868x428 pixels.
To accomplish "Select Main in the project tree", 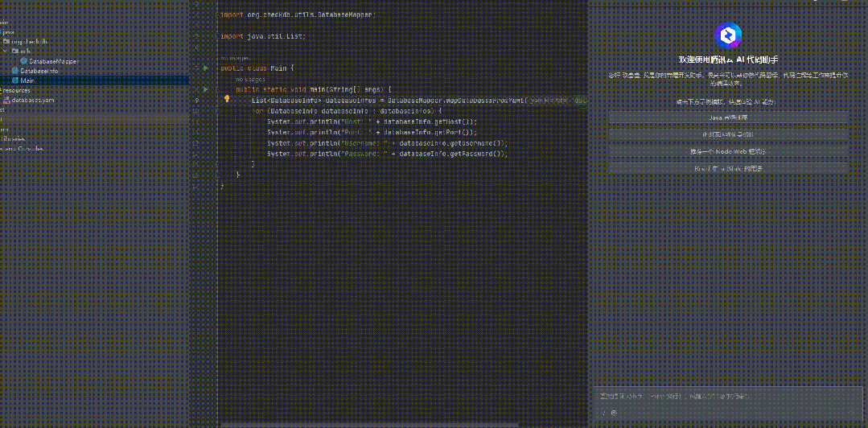I will (27, 80).
